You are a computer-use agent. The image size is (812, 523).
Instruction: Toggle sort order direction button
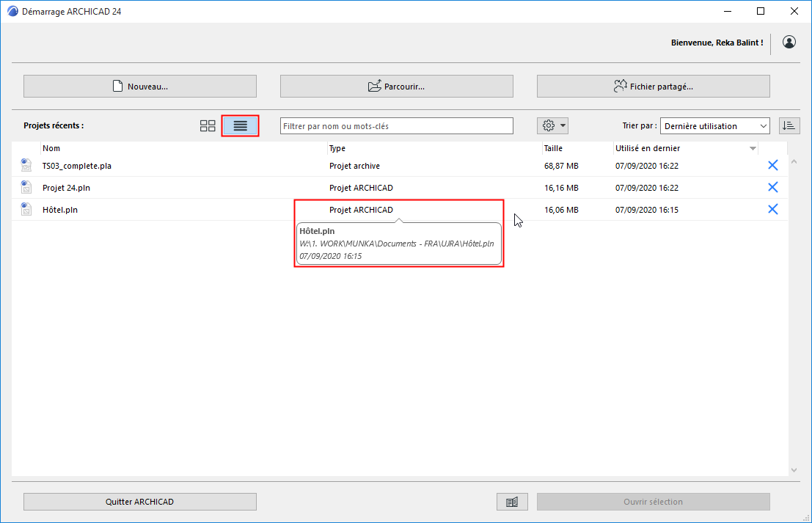point(789,126)
